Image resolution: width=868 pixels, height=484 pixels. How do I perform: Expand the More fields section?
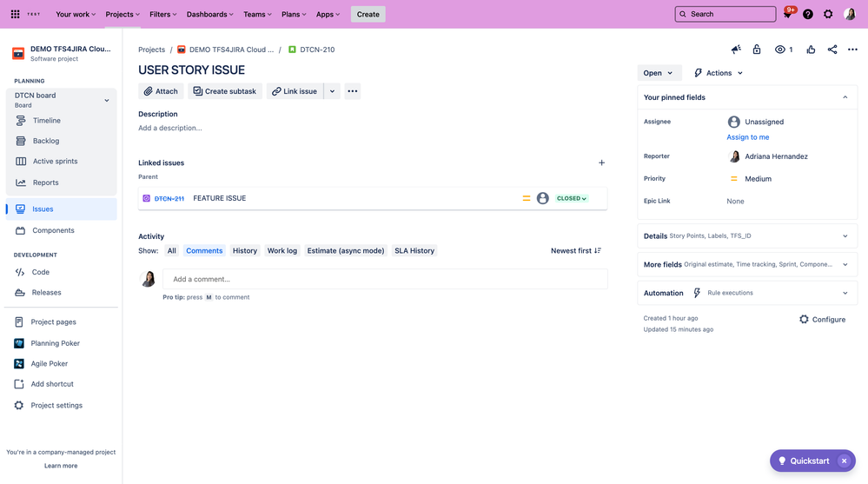(747, 265)
